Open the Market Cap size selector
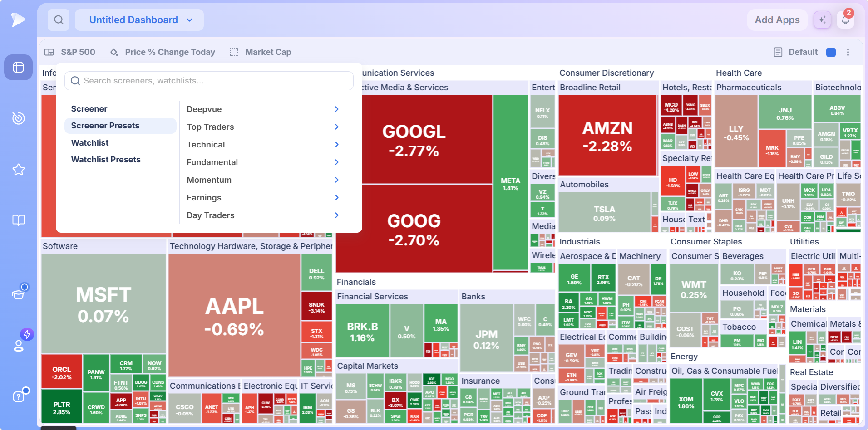 click(x=261, y=52)
